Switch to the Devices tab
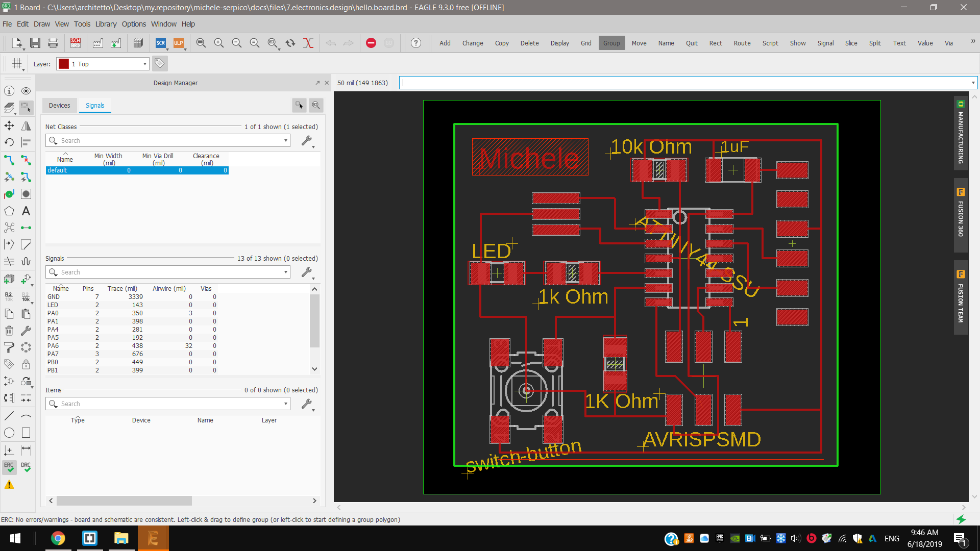980x551 pixels. click(x=59, y=106)
